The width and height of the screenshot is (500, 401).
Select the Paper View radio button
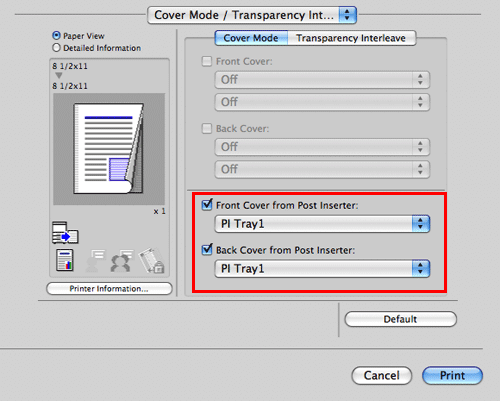(56, 35)
